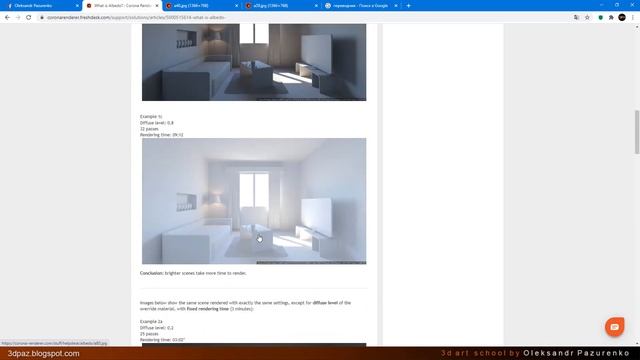
Task: Click the Images below show paragraph
Action: coord(245,306)
